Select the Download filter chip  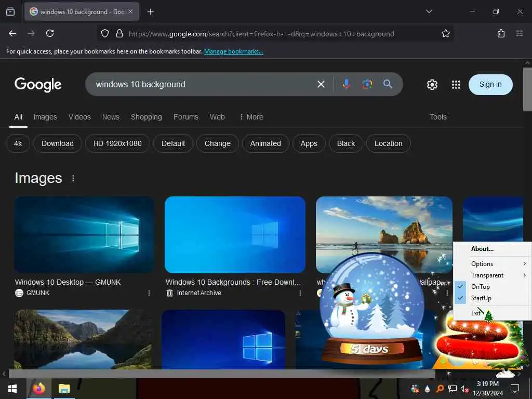point(57,143)
